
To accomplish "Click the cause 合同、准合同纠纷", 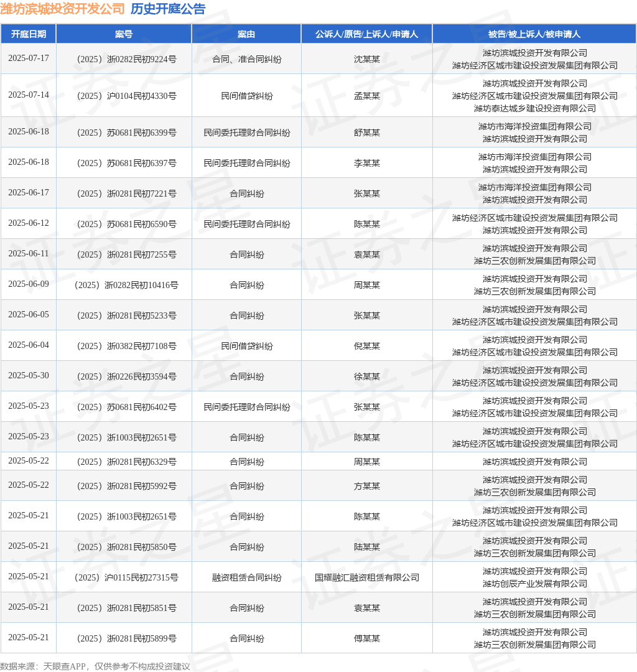I will pos(247,59).
